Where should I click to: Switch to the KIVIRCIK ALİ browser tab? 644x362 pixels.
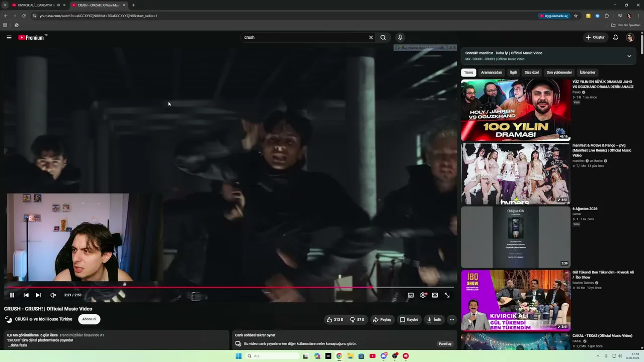(39, 5)
